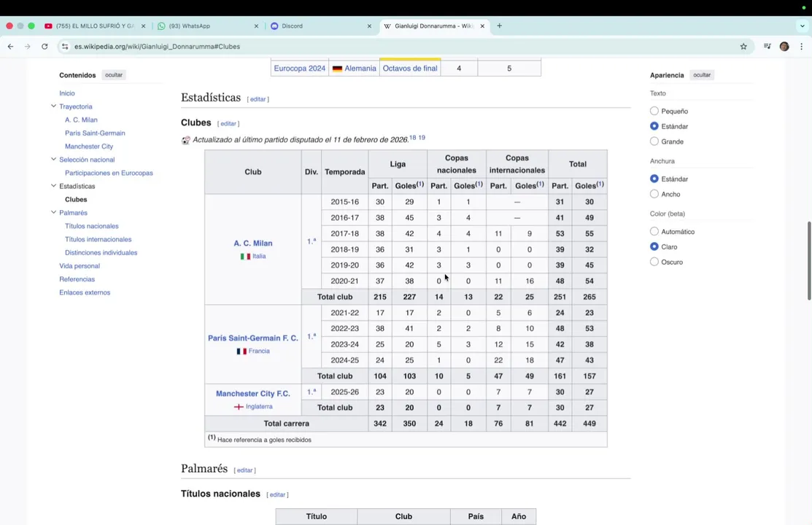
Task: Open the Chrome profile avatar
Action: [784, 47]
